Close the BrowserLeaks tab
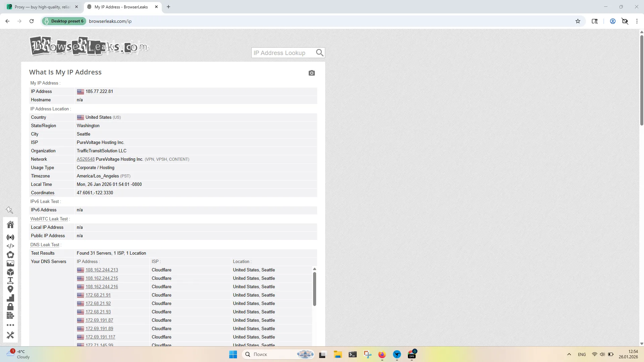 [x=156, y=7]
